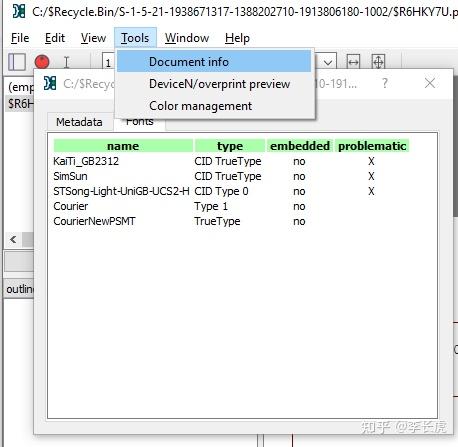Sort by the problematic column header
This screenshot has width=458, height=447.
[x=372, y=146]
